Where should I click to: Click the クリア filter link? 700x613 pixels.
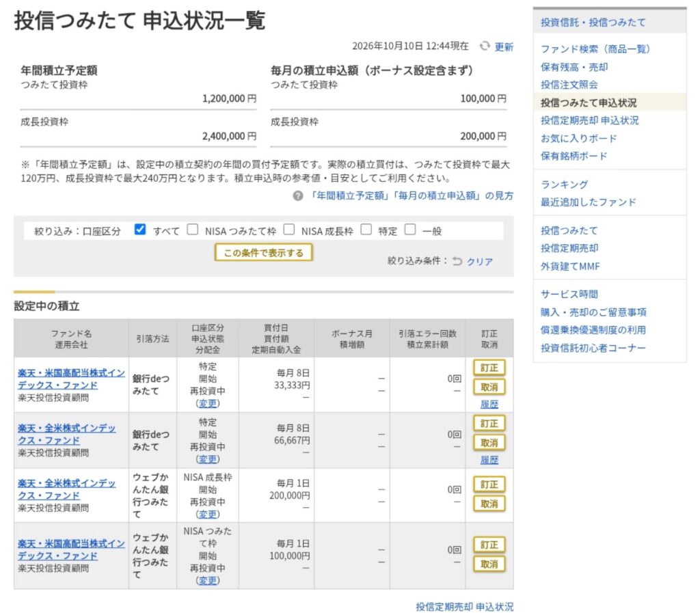tap(480, 262)
